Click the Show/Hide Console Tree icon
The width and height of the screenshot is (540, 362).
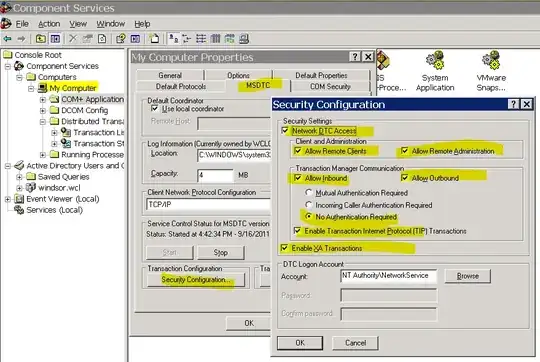[55, 39]
